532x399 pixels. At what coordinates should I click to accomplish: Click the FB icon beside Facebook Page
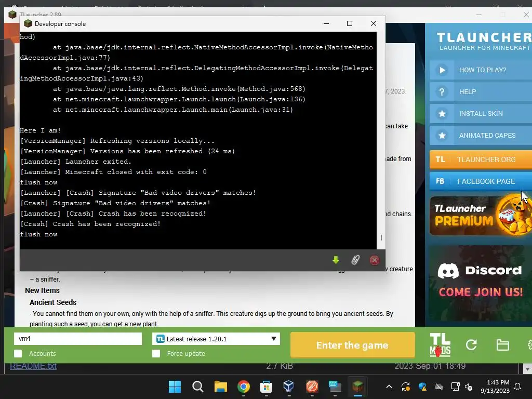(440, 181)
